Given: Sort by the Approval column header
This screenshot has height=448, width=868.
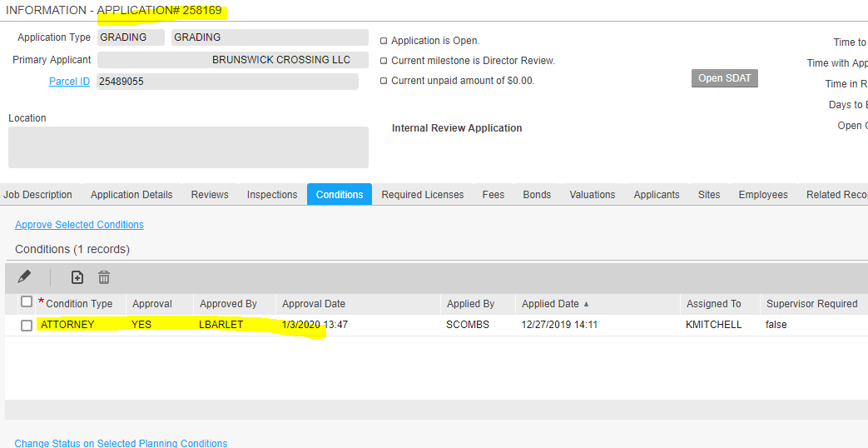Looking at the screenshot, I should (152, 304).
